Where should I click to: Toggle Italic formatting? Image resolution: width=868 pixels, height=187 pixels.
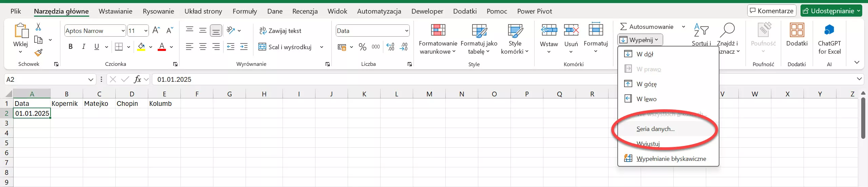pyautogui.click(x=83, y=47)
